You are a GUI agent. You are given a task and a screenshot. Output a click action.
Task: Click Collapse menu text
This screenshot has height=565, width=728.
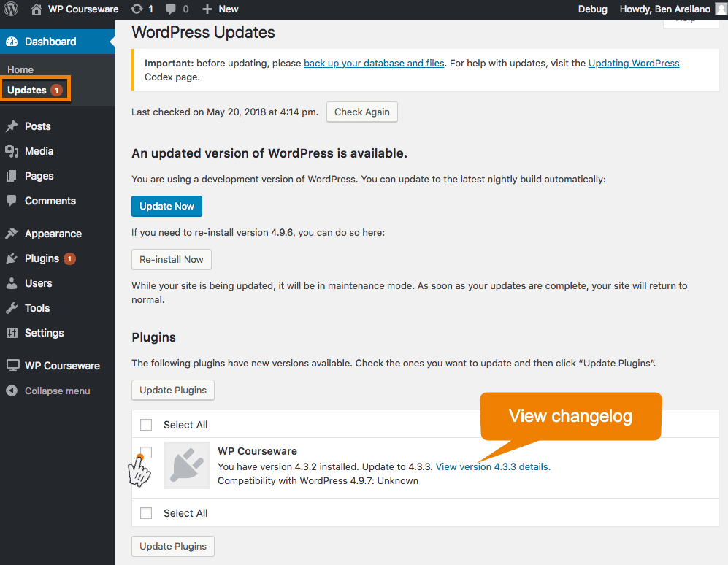point(57,391)
